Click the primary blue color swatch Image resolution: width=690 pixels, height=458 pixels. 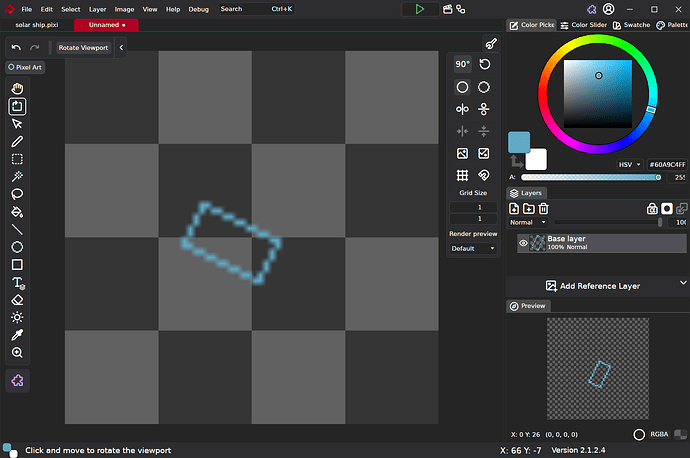click(519, 142)
